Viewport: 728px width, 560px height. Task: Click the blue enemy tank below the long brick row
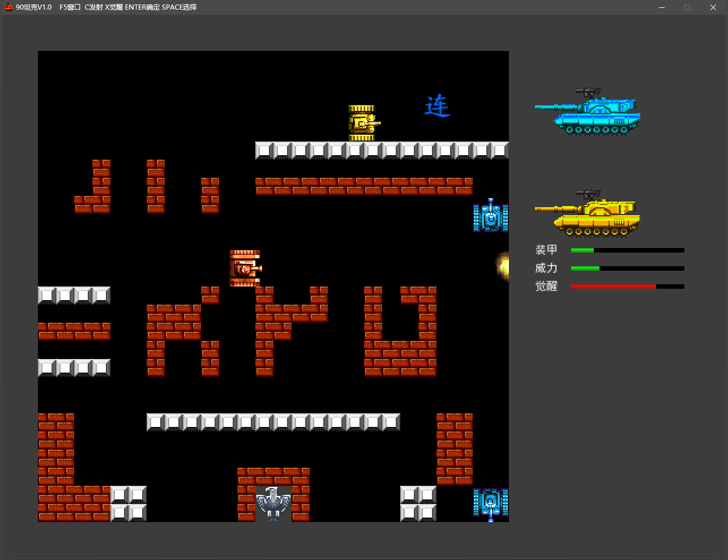click(x=491, y=215)
